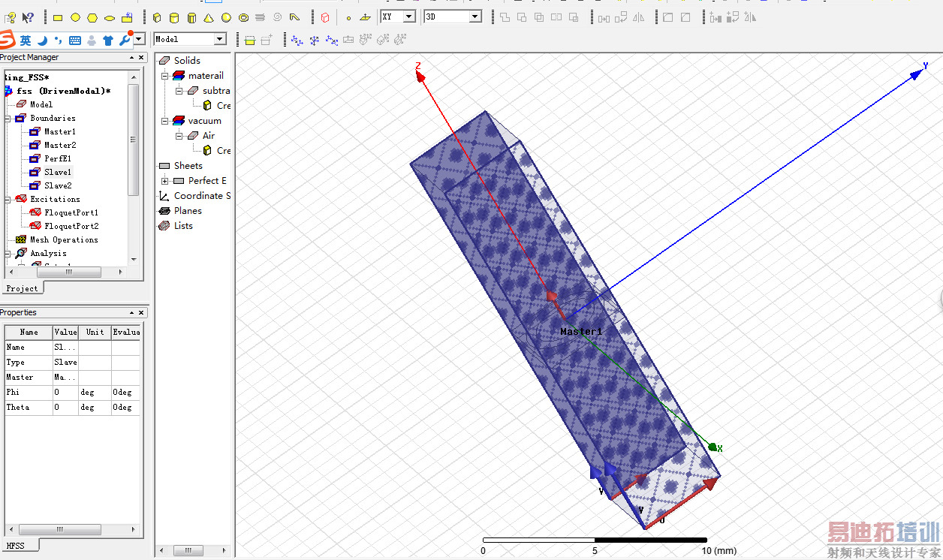Select FloquetPort1 in the Excitations tree
Screen dimensions: 943x560
click(x=71, y=212)
